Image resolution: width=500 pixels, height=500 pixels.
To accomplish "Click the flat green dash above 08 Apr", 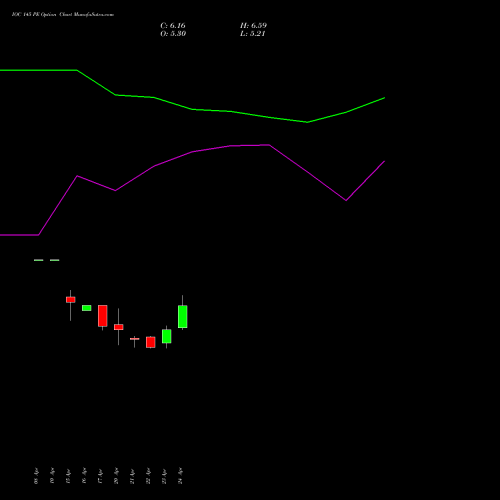I will click(x=39, y=260).
